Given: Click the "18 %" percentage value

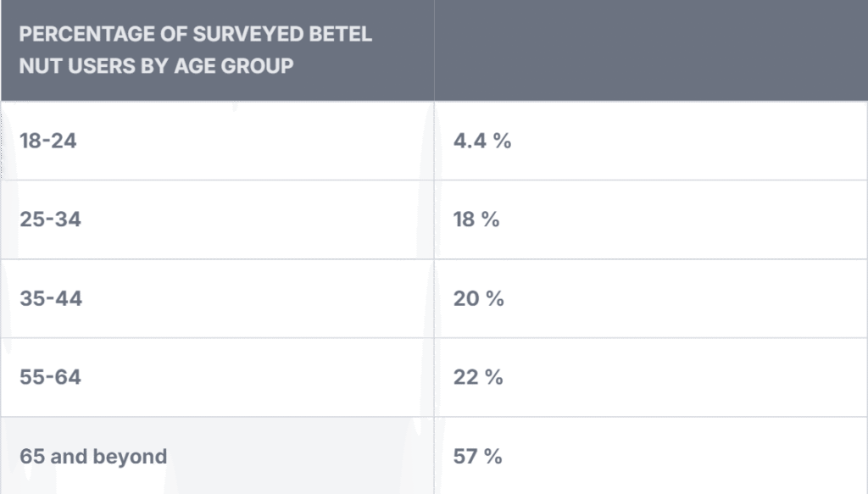Looking at the screenshot, I should (x=476, y=220).
